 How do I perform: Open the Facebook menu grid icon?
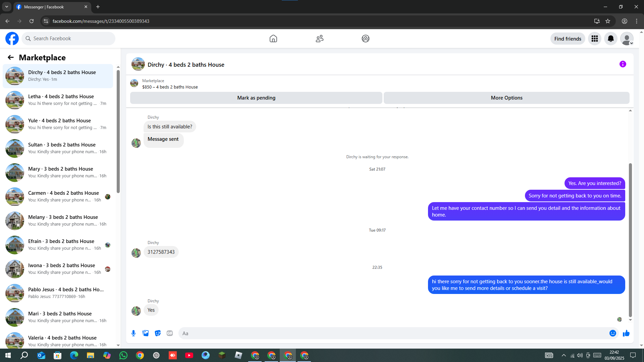coord(595,39)
